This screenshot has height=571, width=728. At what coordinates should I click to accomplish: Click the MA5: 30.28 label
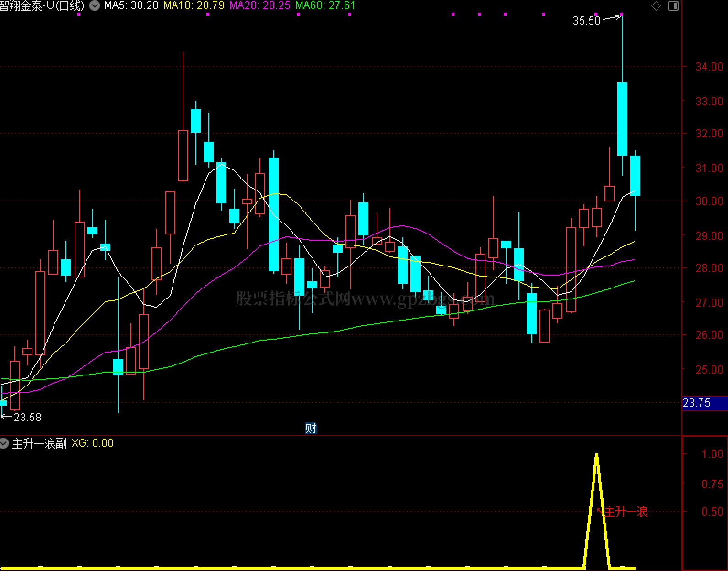point(131,5)
